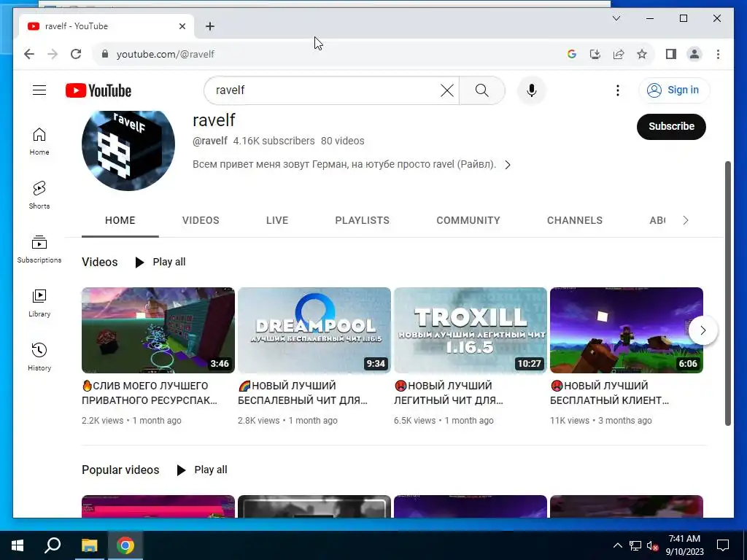Switch to the CHANNELS tab
Screen dimensions: 747x560
(x=575, y=220)
